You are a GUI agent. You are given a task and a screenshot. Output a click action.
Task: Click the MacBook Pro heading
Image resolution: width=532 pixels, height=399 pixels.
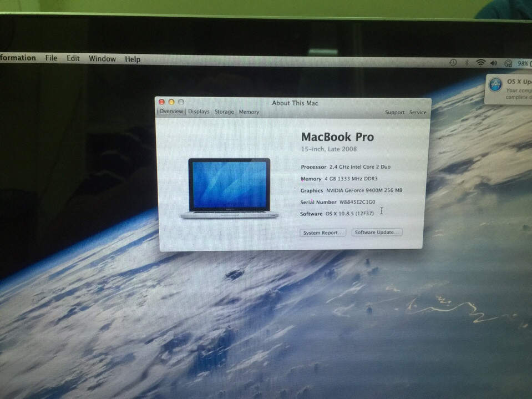[338, 137]
